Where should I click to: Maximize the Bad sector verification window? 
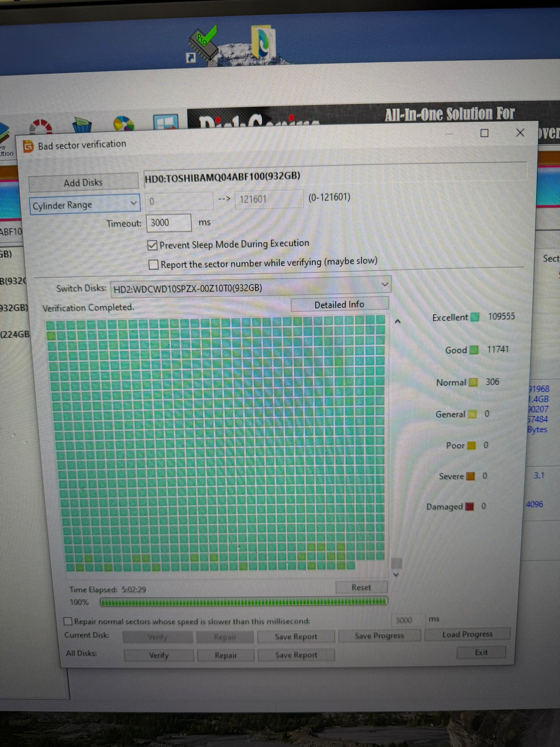click(484, 133)
